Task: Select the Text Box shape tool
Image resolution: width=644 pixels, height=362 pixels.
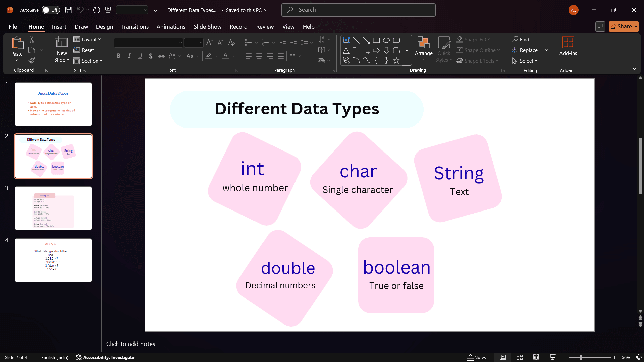Action: [x=346, y=40]
